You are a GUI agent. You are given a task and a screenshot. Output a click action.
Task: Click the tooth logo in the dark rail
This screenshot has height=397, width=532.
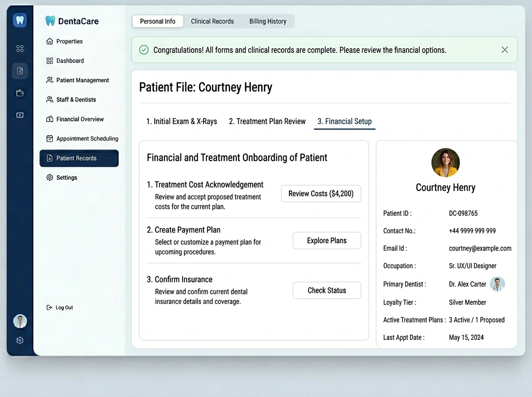pyautogui.click(x=20, y=20)
